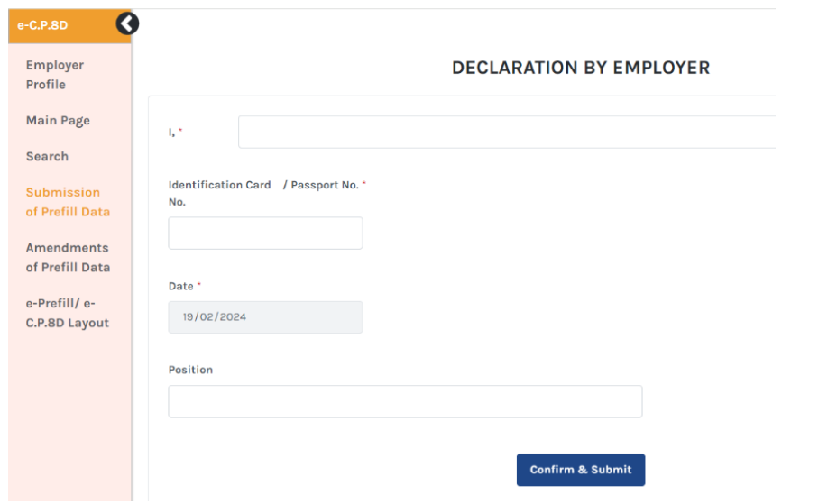Click the Declaration by Employer heading
Viewport: 828px width, 504px height.
tap(581, 69)
